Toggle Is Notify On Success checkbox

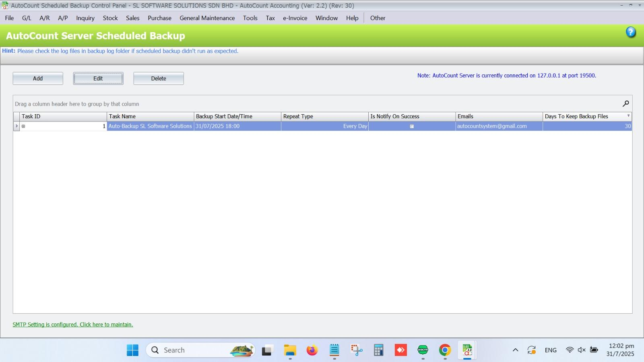[412, 126]
